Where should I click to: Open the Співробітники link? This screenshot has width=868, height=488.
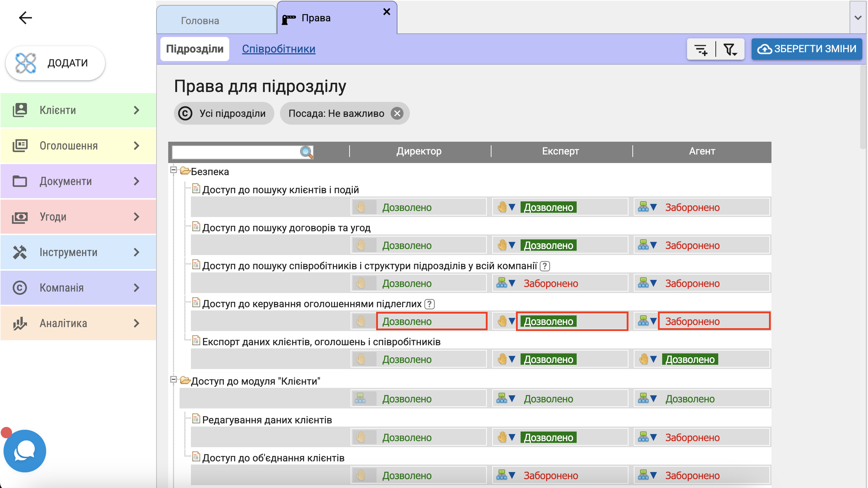[279, 49]
